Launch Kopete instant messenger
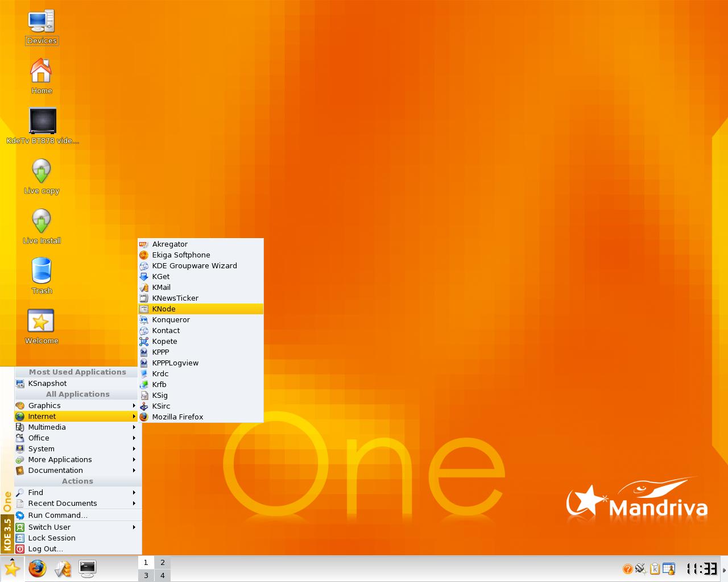Viewport: 728px width, 582px height. [x=201, y=341]
